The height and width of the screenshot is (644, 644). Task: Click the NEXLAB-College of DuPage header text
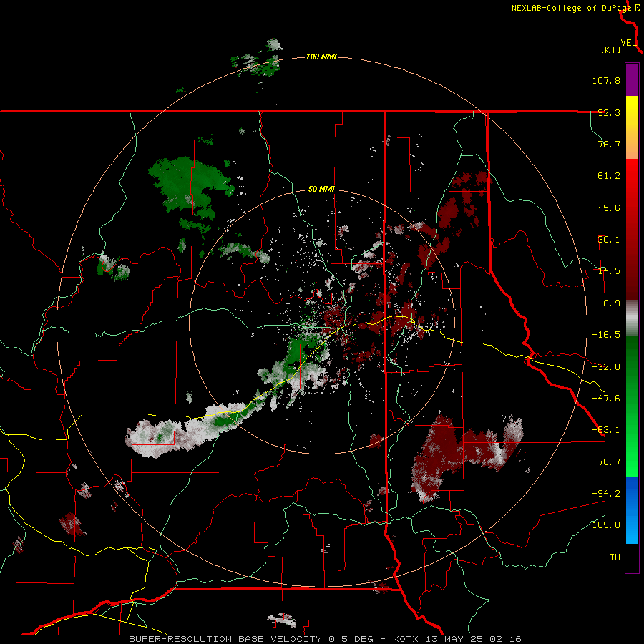click(571, 8)
